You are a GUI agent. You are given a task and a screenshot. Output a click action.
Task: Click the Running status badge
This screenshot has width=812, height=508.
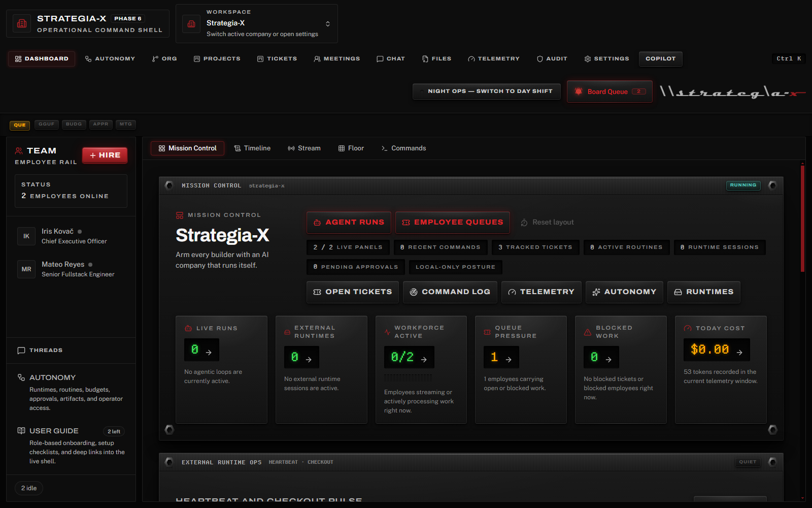tap(743, 185)
